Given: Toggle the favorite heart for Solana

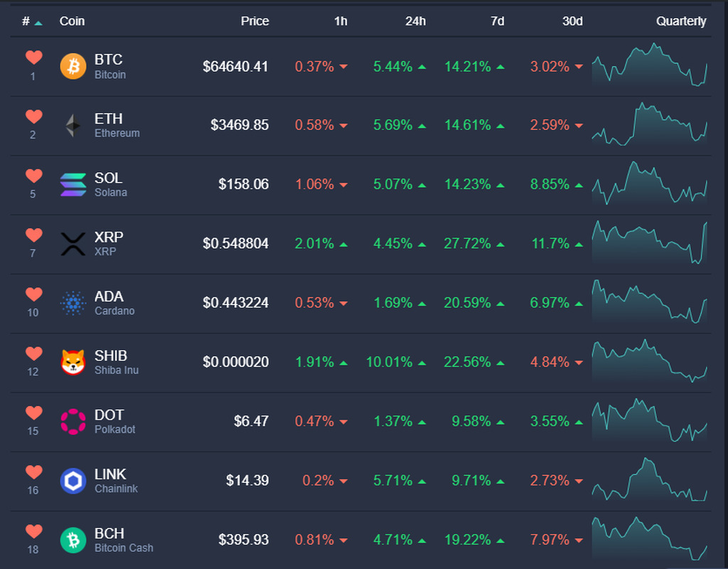Looking at the screenshot, I should tap(33, 176).
